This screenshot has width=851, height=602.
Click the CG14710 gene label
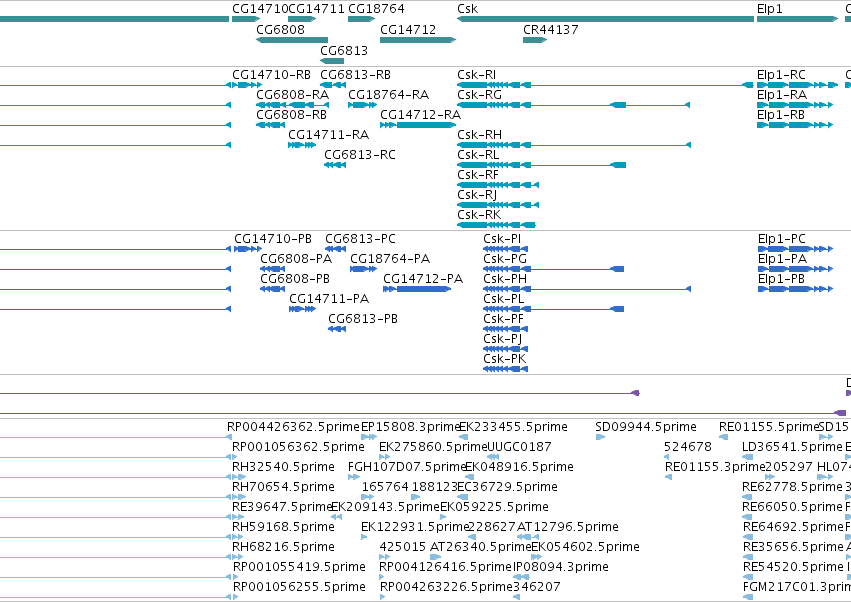coord(260,9)
